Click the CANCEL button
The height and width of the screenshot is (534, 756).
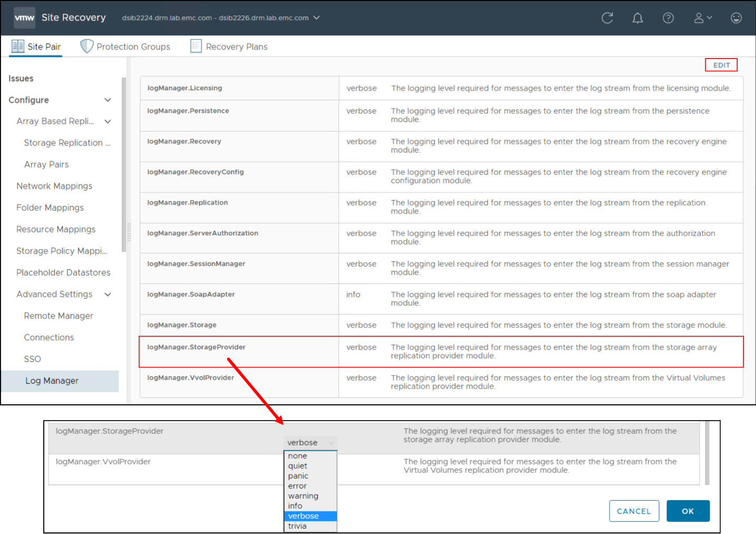pyautogui.click(x=634, y=511)
